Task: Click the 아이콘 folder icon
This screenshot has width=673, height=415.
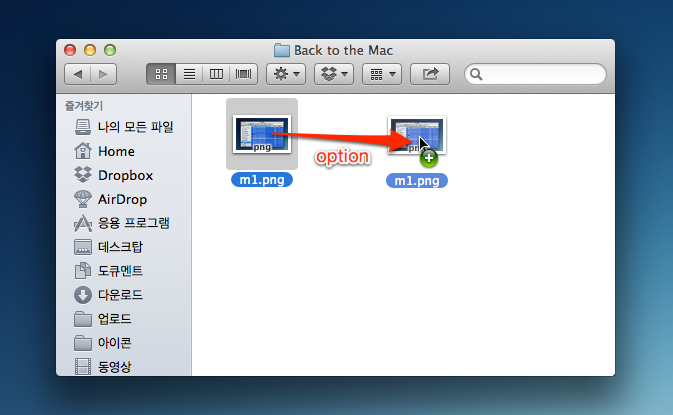Action: coord(83,343)
